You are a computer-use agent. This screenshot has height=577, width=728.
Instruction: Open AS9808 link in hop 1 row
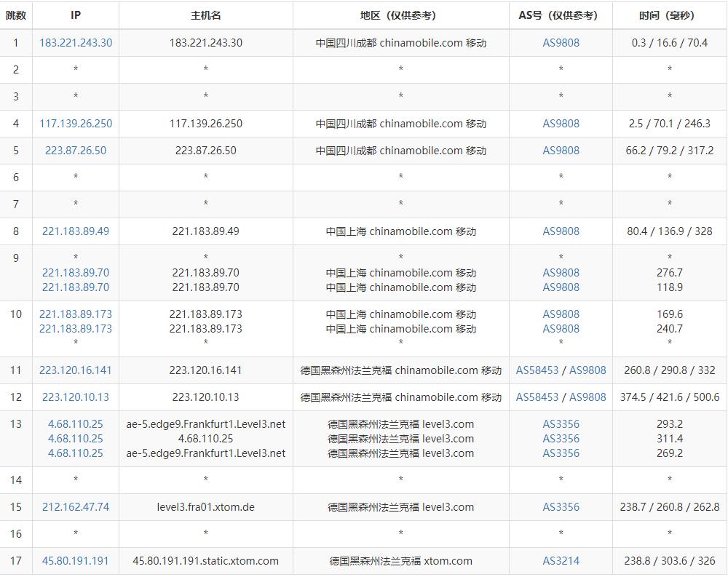[561, 43]
